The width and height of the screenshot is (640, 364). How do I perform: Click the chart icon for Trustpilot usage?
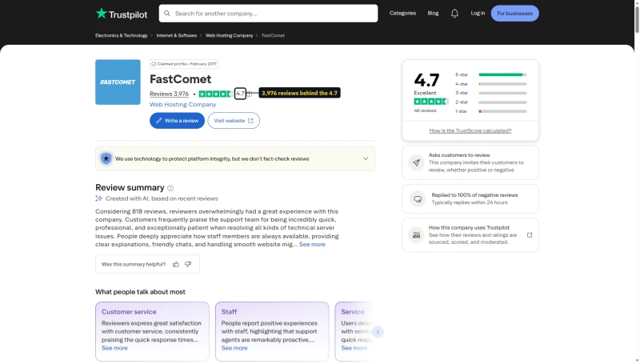click(x=416, y=235)
